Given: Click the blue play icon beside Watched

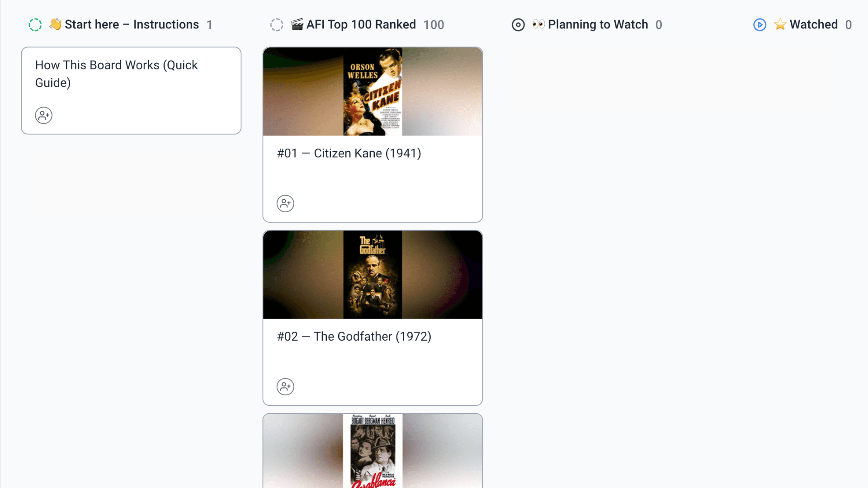Looking at the screenshot, I should (x=759, y=25).
